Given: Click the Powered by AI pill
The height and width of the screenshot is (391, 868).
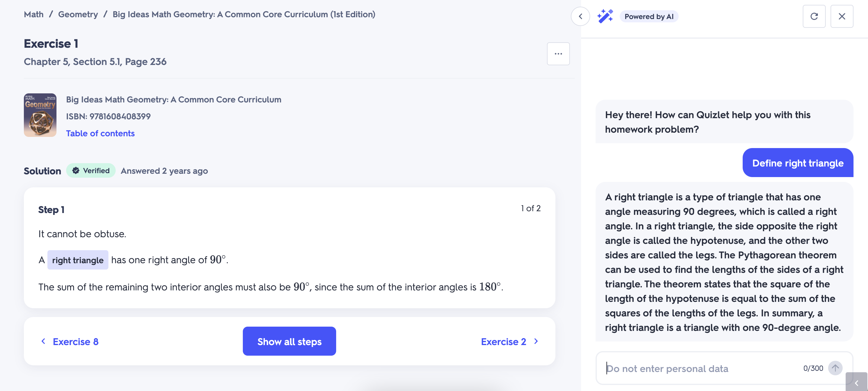Looking at the screenshot, I should 649,16.
